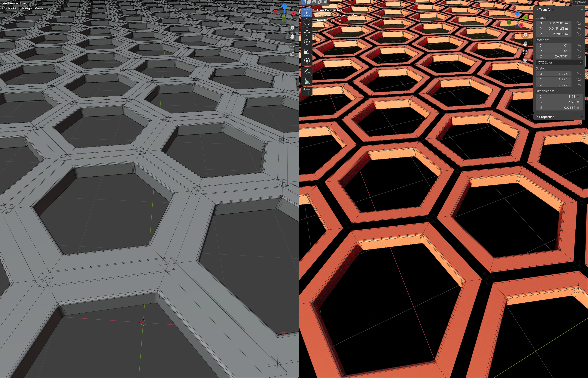
Task: Activate the Transform tool
Action: click(307, 61)
